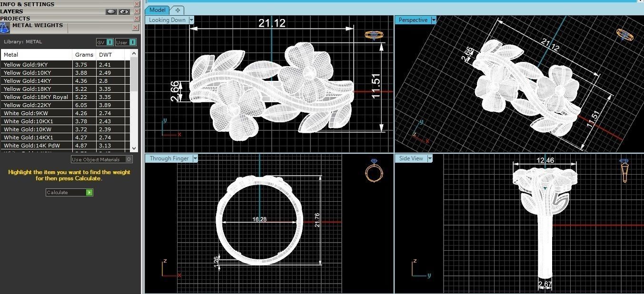Toggle the Layers eye visibility icon
Viewport: 644px width, 294px height.
124,11
